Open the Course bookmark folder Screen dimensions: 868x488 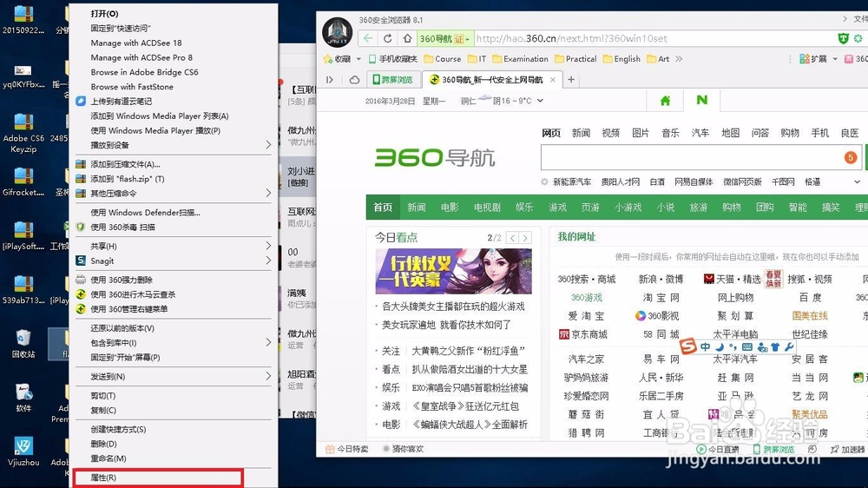443,59
